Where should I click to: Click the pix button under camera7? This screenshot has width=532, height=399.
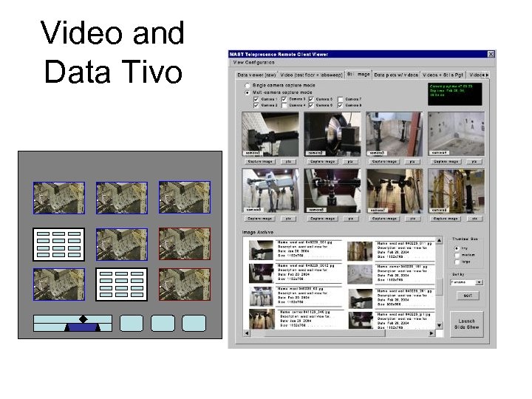(x=412, y=219)
